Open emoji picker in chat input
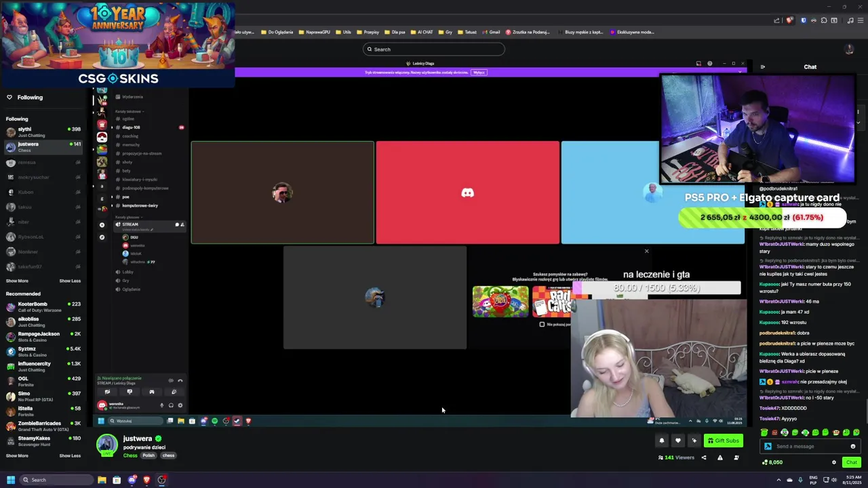 [853, 446]
